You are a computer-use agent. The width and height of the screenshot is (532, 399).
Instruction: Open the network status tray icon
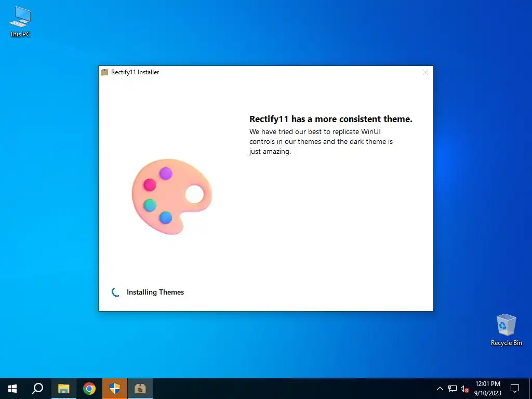453,389
